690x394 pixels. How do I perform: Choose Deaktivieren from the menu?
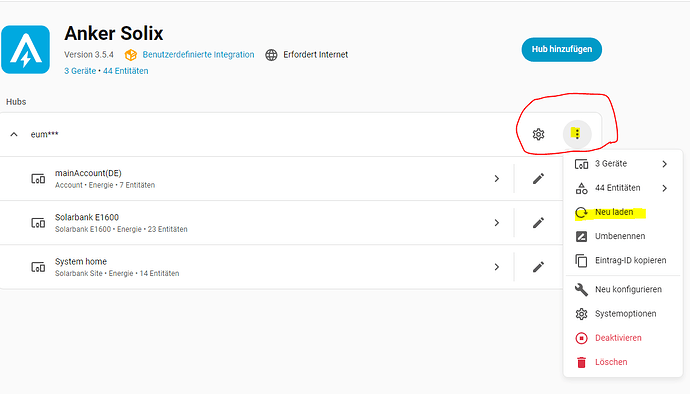pos(623,338)
